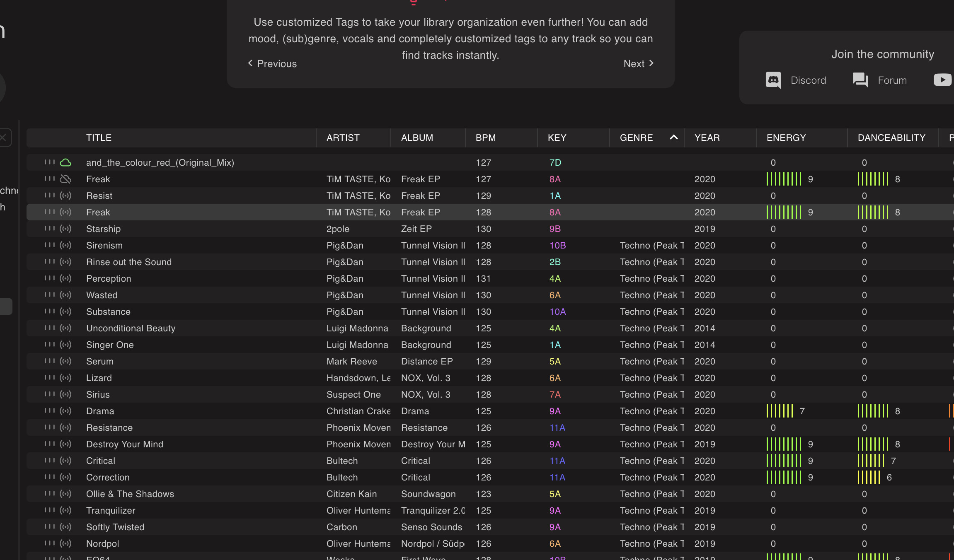
Task: Click the Discord community icon
Action: point(773,80)
